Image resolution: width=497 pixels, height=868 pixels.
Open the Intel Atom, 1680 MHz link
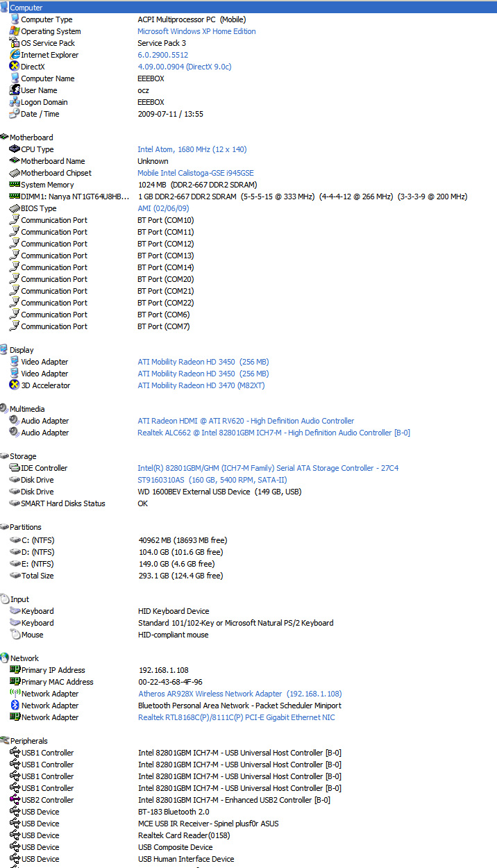(x=192, y=149)
